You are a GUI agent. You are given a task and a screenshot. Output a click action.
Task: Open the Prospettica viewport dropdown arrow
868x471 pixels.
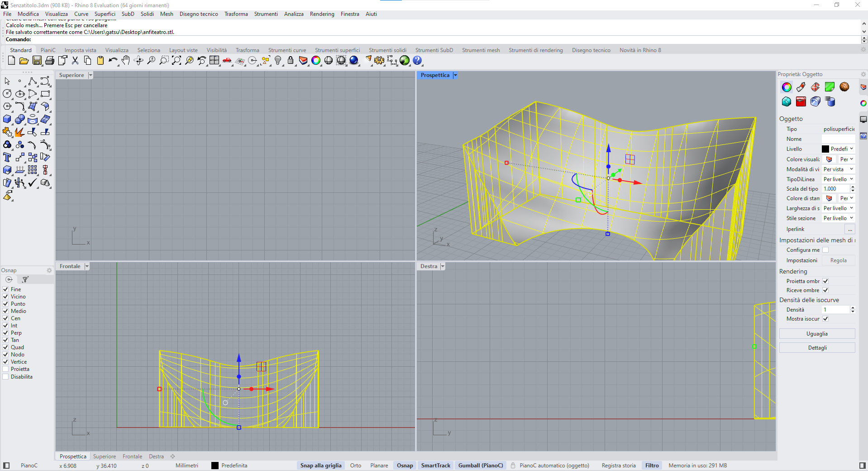[455, 75]
